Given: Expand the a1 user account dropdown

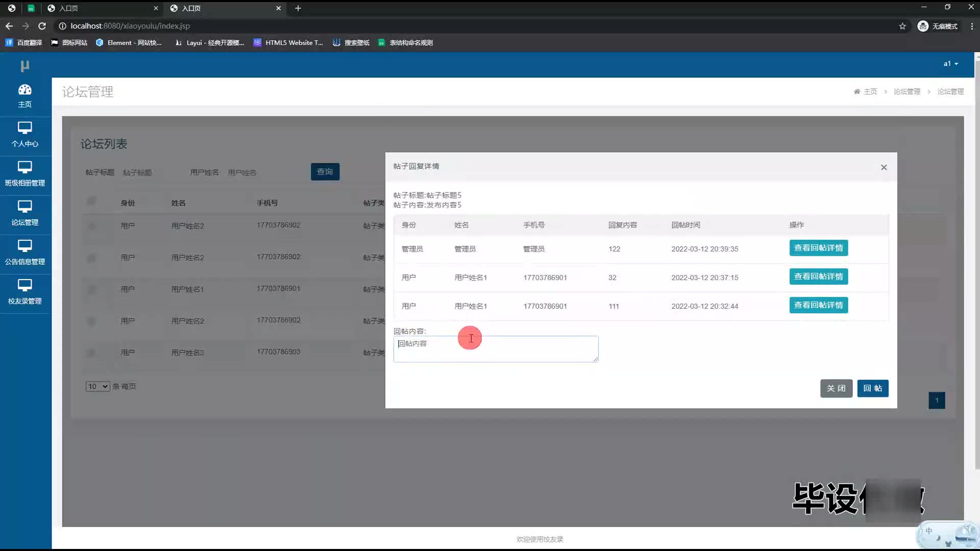Looking at the screenshot, I should click(950, 64).
